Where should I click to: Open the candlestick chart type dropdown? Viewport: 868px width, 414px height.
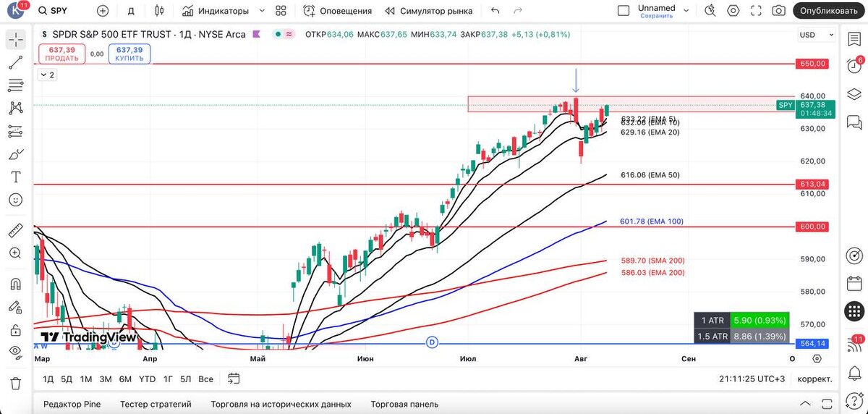click(x=160, y=11)
